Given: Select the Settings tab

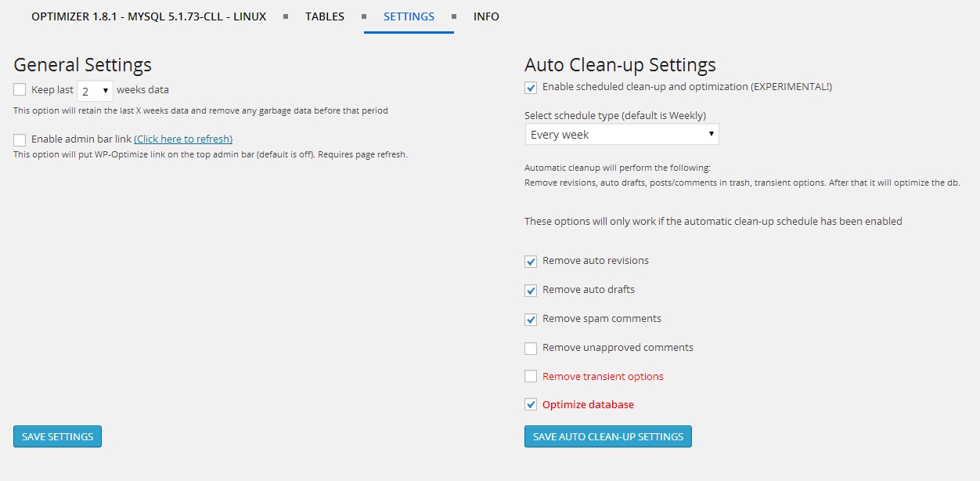Looking at the screenshot, I should pyautogui.click(x=409, y=16).
